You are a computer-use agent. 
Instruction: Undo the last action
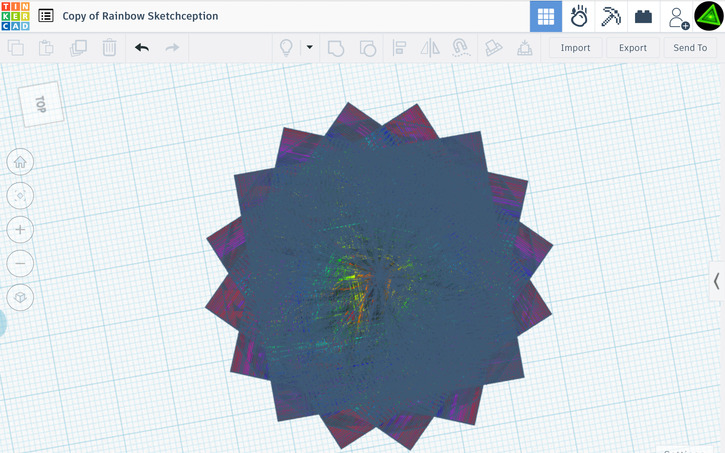[141, 48]
